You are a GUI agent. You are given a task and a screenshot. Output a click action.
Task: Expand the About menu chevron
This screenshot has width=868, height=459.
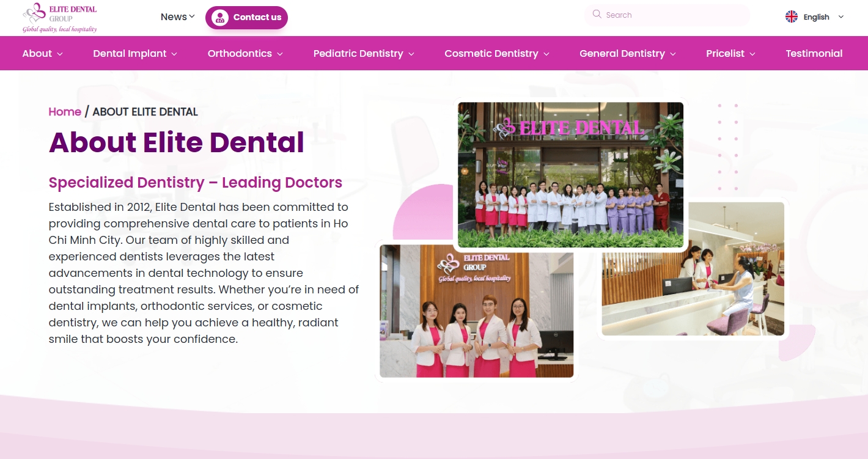click(x=60, y=54)
